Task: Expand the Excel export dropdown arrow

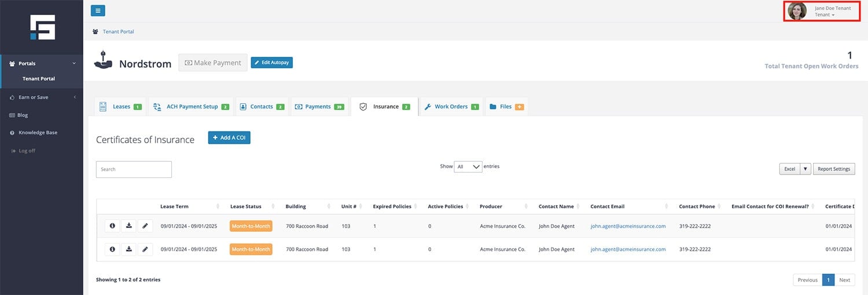Action: coord(805,169)
